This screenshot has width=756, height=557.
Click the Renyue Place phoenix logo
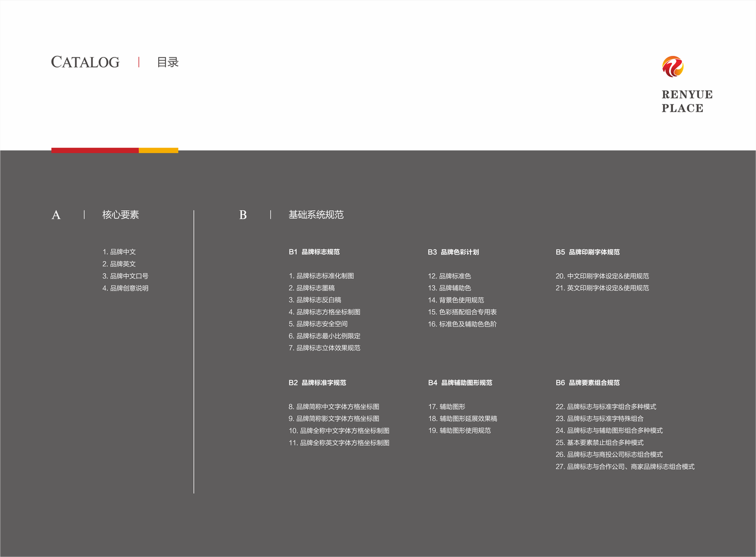673,66
